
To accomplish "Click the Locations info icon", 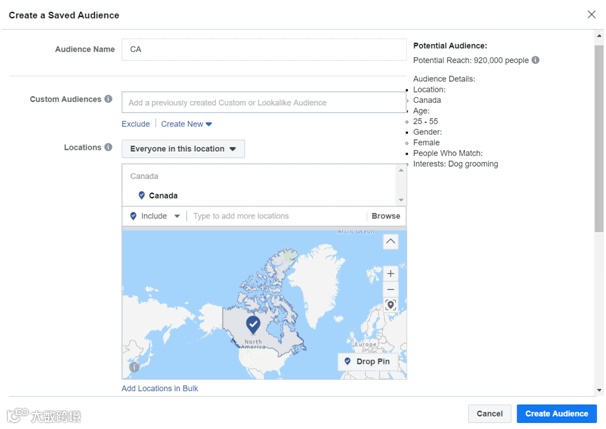I will tap(109, 147).
